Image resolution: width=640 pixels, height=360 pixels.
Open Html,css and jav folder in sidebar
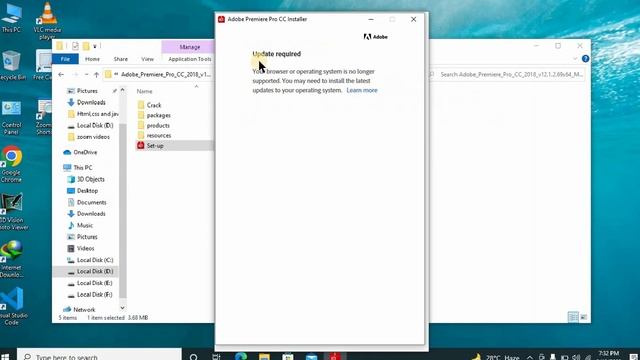click(x=98, y=114)
